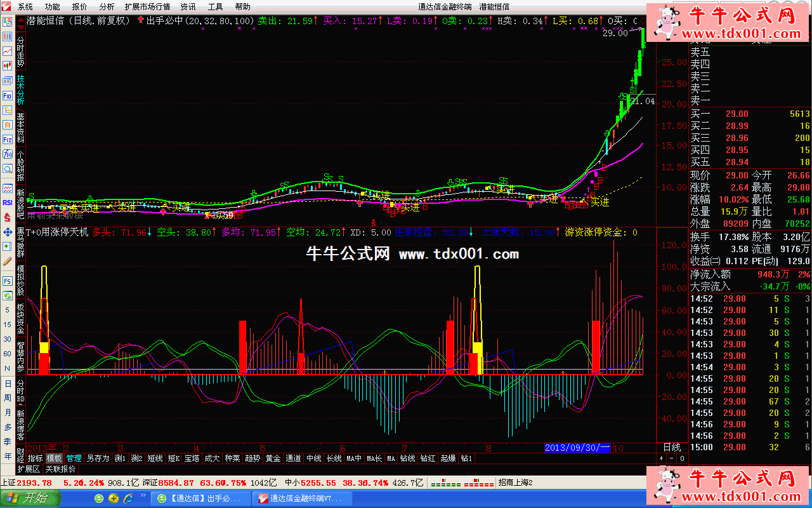The width and height of the screenshot is (812, 508).
Task: Open the 扩展区 panel button
Action: coord(29,469)
